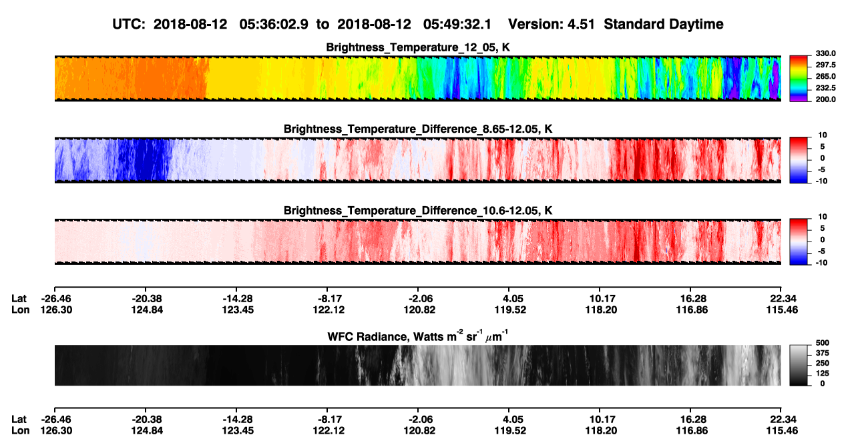Click the '10' maximum label on the 10.6-12.05 colorbar
The width and height of the screenshot is (868, 445).
pos(823,217)
